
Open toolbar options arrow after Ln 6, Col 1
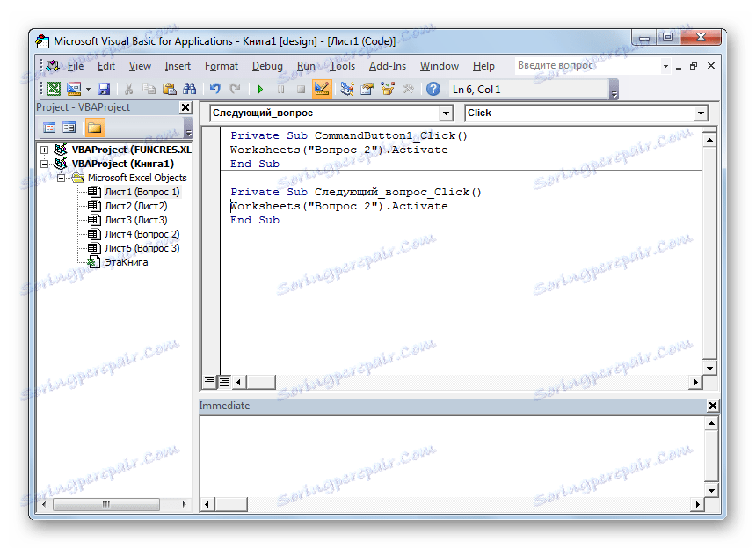coord(614,91)
